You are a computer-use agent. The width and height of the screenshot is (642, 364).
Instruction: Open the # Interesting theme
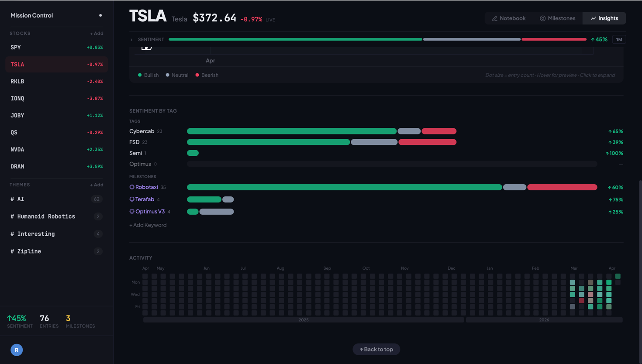pos(57,234)
